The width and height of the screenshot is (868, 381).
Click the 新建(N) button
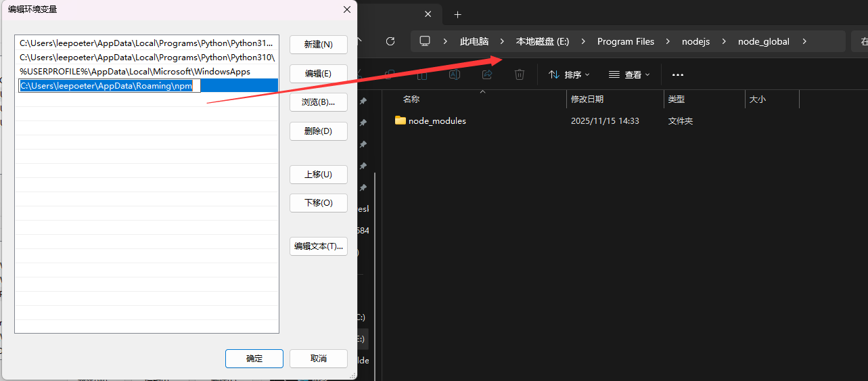tap(318, 45)
